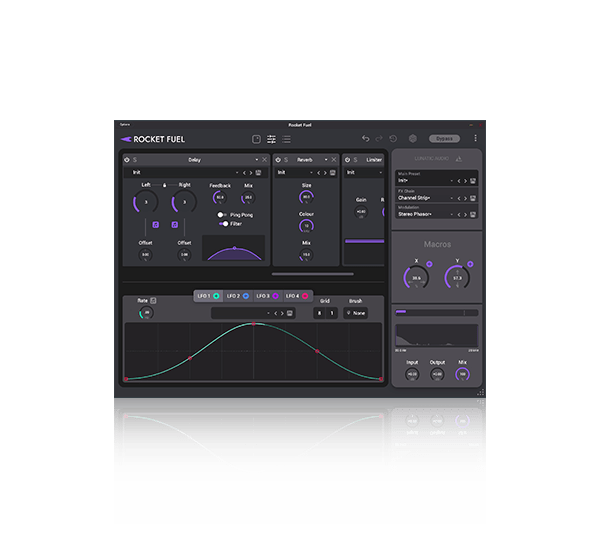Click the peak point on LFO curve
600x543 pixels.
(x=254, y=324)
